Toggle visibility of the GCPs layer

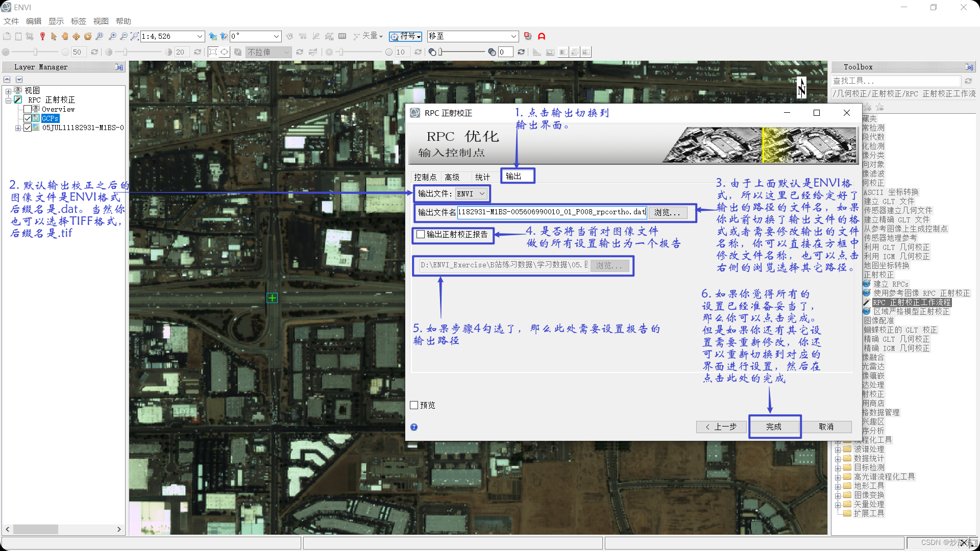[28, 118]
